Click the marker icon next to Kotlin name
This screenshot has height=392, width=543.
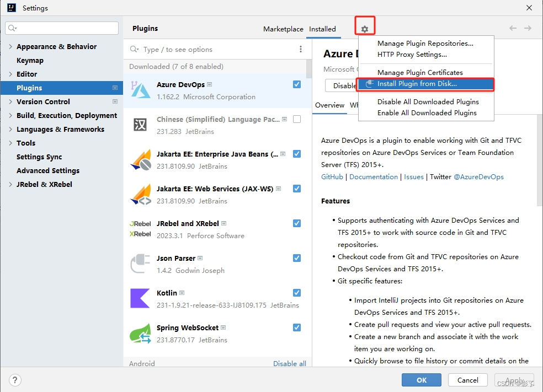tap(182, 293)
